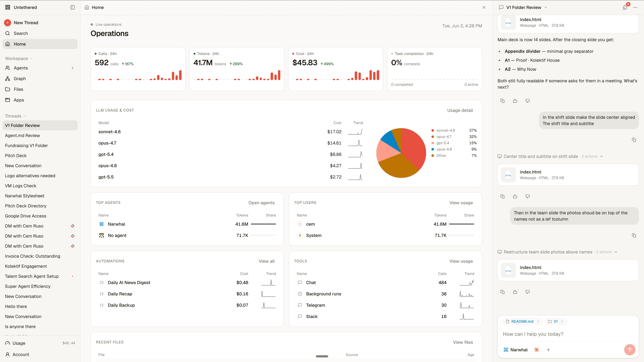Click the Usage detail link
Screen dimensions: 644x362
pos(460,110)
